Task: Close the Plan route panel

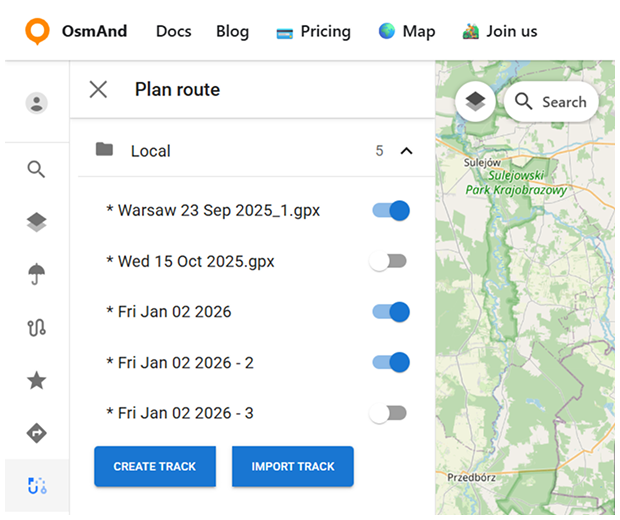Action: pos(98,90)
